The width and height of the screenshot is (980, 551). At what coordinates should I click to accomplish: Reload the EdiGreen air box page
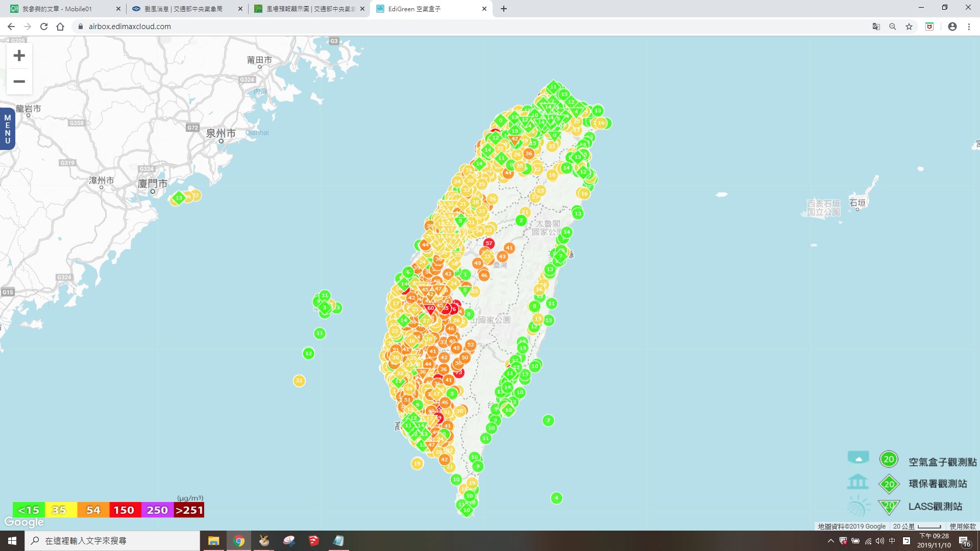[44, 27]
